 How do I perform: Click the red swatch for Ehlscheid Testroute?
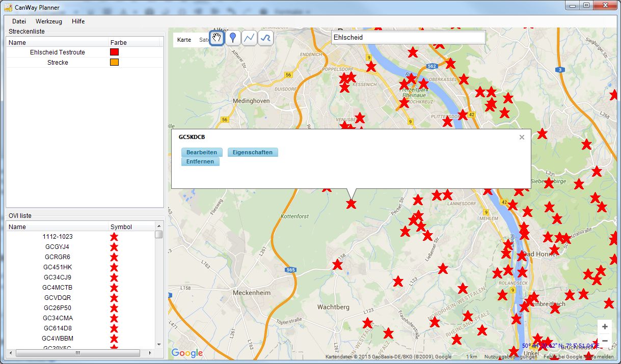click(x=115, y=52)
